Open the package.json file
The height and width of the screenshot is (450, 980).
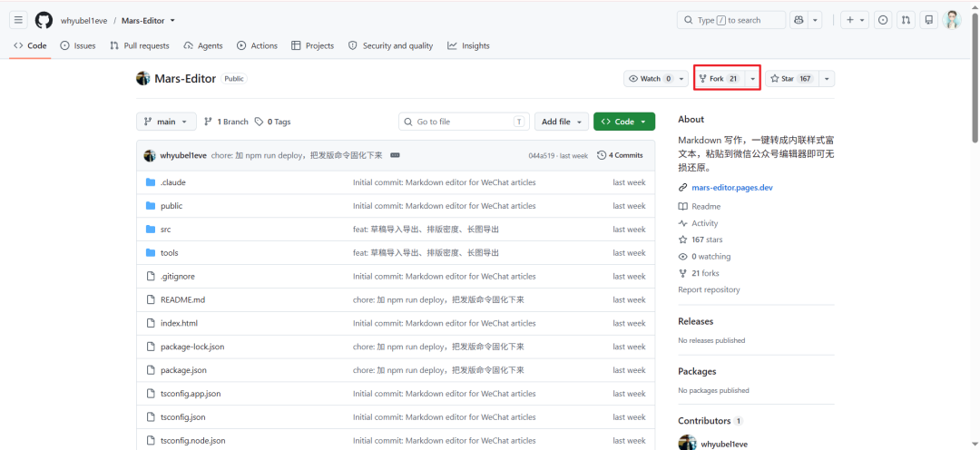tap(183, 370)
